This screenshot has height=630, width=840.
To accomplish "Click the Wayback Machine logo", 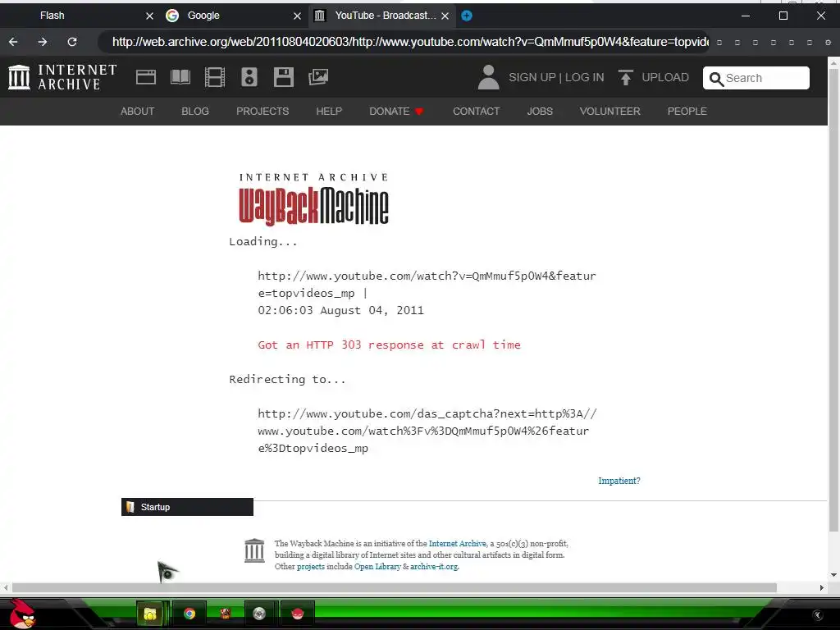I will 313,199.
